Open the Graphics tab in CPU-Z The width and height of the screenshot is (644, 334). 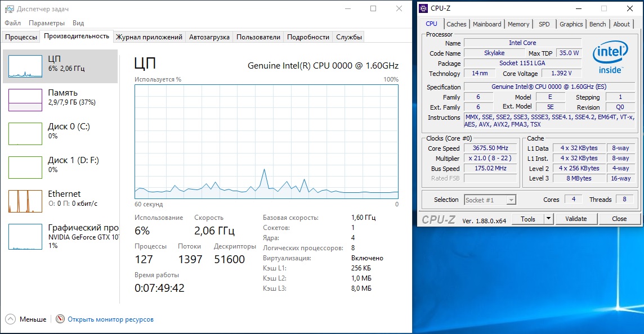(x=571, y=24)
